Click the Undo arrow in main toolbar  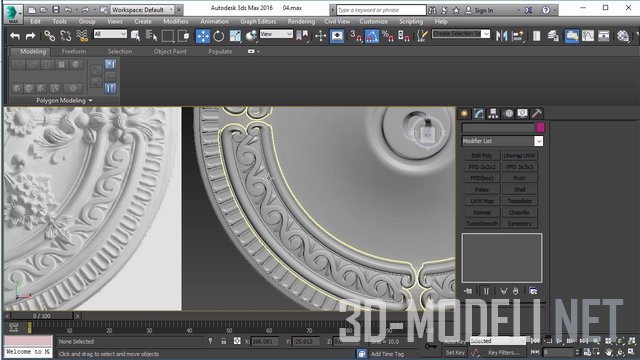point(15,36)
